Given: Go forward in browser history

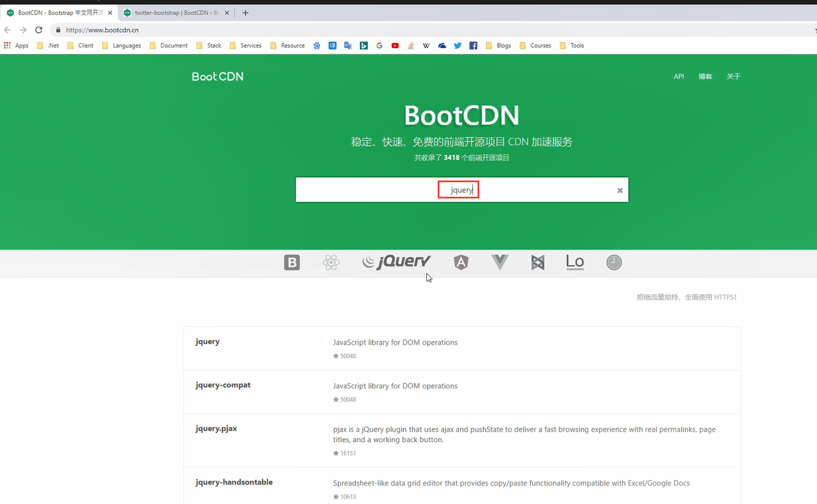Looking at the screenshot, I should (x=23, y=30).
